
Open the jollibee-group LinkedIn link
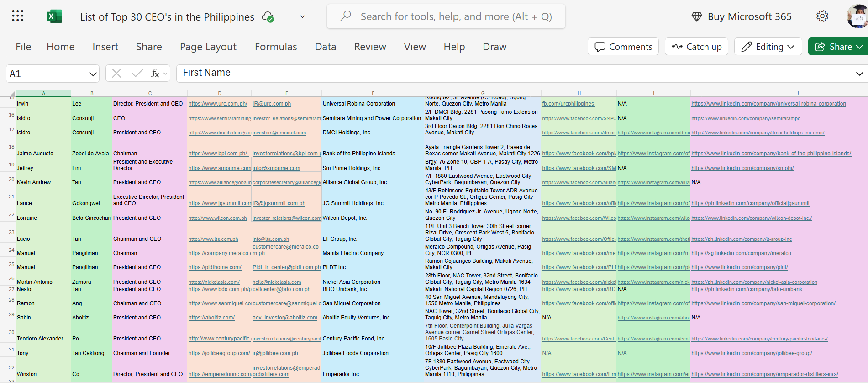[x=752, y=353]
